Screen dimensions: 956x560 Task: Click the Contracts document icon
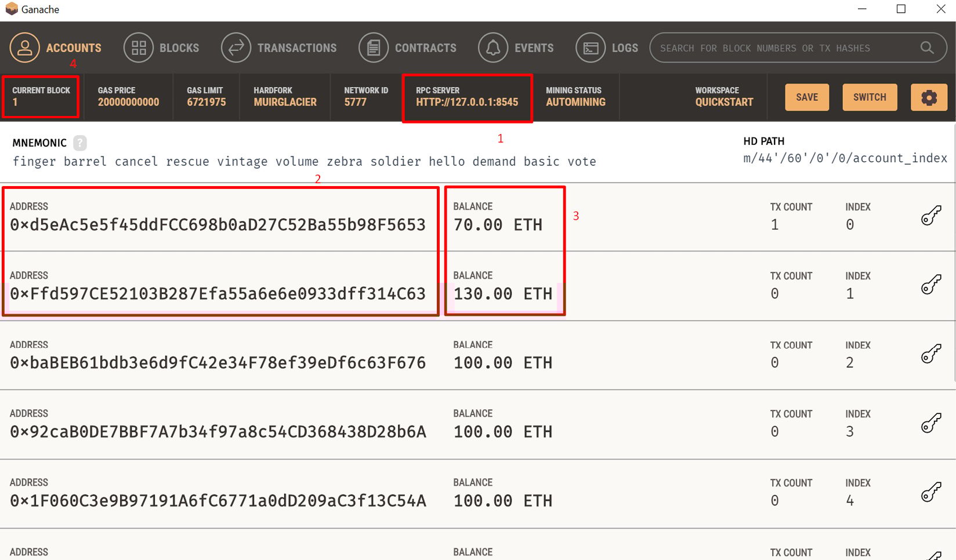click(x=374, y=48)
